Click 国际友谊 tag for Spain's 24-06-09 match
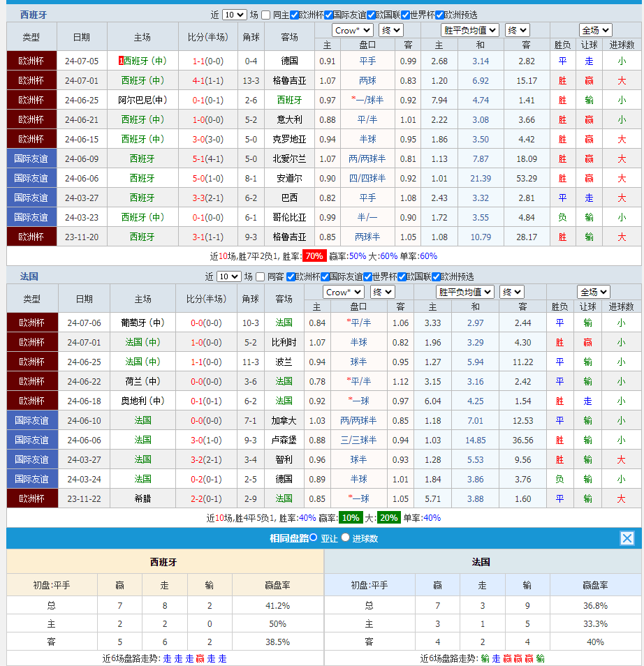644x666 pixels. pyautogui.click(x=31, y=158)
